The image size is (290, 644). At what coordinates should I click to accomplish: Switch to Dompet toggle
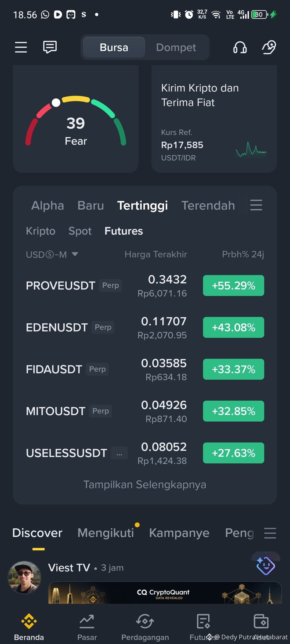[176, 47]
